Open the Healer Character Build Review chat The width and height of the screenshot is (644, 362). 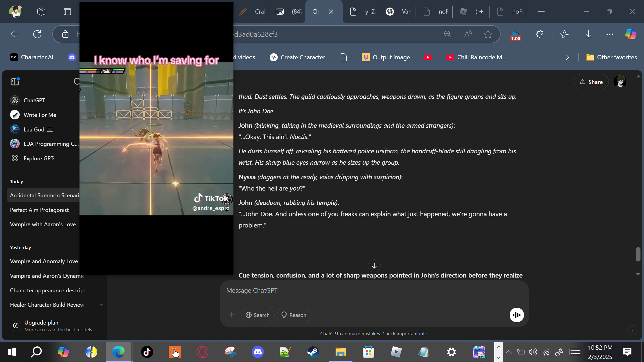[47, 305]
